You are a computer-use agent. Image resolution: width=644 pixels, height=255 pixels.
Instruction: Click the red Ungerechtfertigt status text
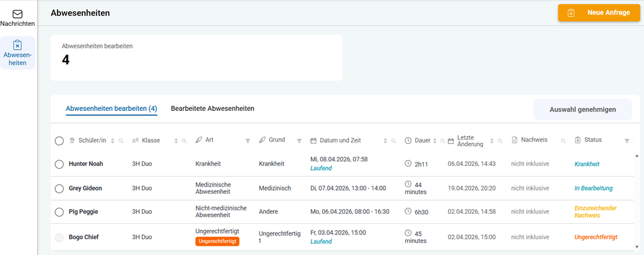[x=596, y=237]
